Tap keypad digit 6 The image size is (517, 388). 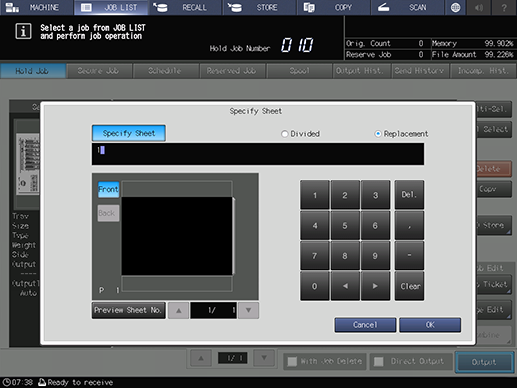(375, 225)
